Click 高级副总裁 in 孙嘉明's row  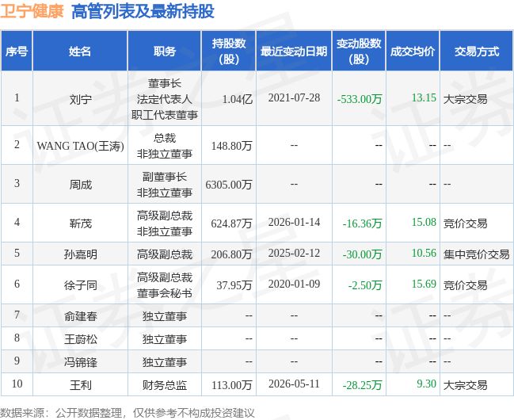click(x=165, y=254)
